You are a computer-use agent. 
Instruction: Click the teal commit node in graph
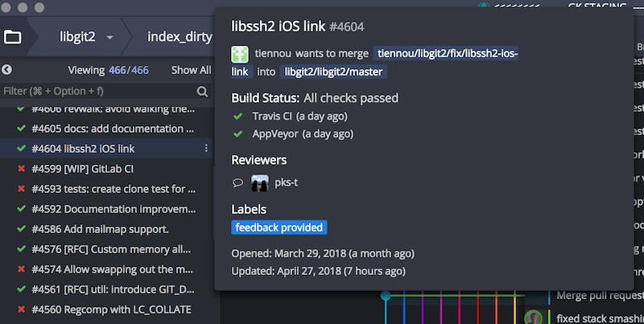386,295
